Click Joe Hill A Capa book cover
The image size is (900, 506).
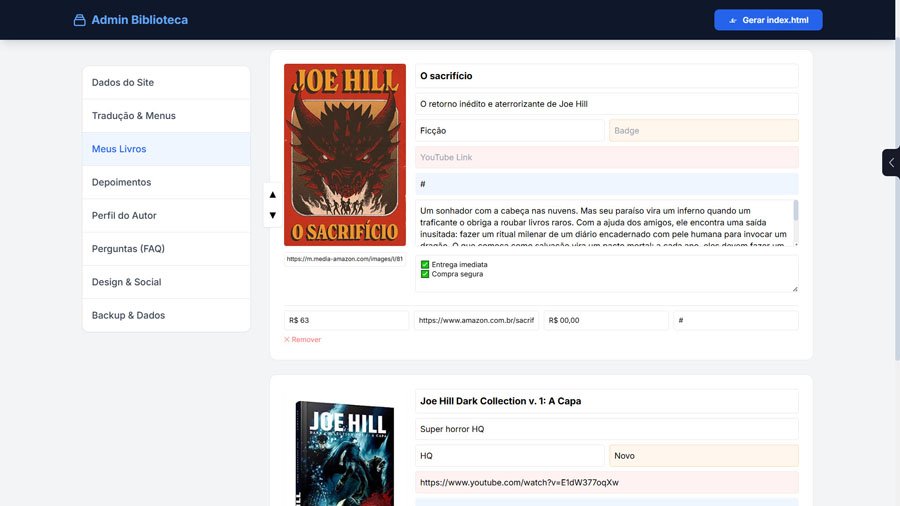pos(345,453)
